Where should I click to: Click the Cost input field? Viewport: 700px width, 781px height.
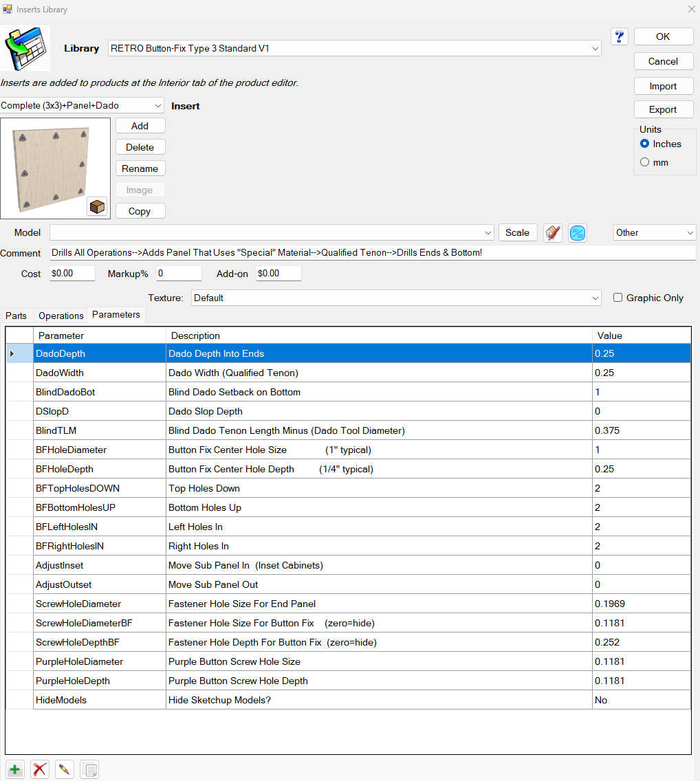72,273
